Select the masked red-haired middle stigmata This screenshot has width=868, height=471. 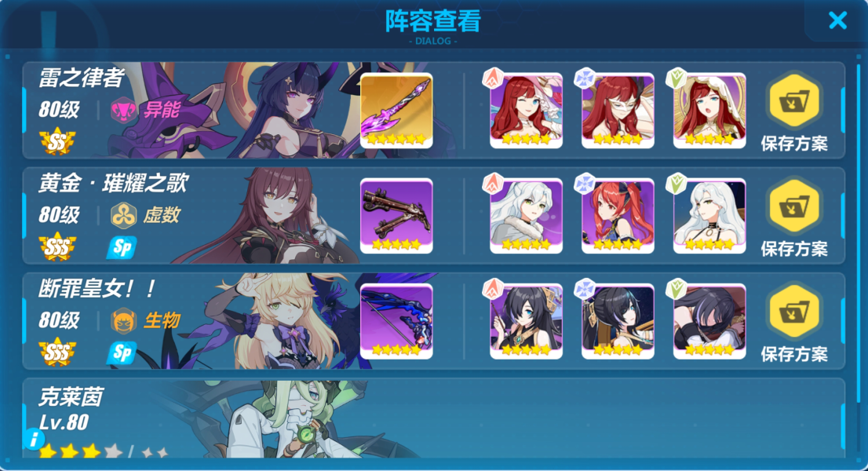618,111
